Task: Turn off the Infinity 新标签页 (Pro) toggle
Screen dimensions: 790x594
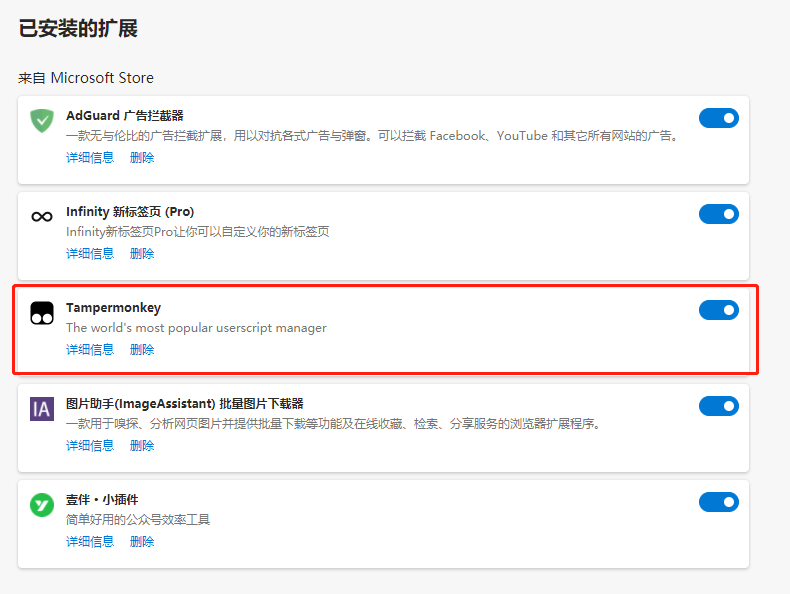Action: tap(718, 214)
